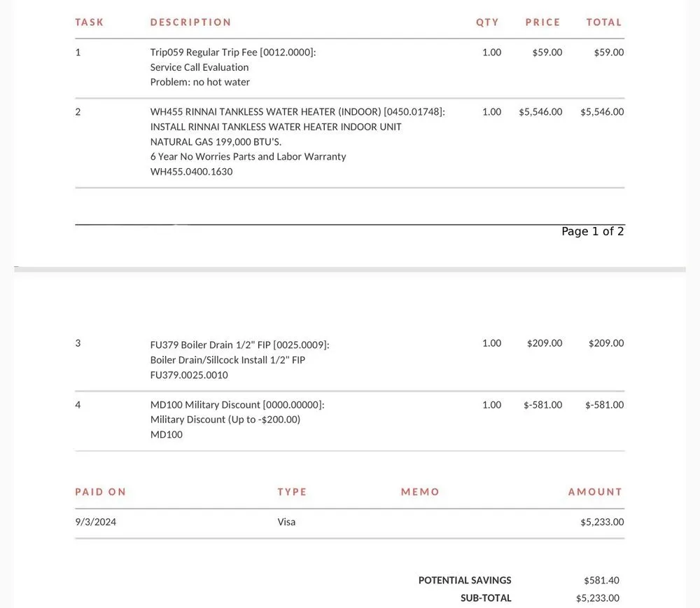Click the TOTAL column header

click(x=604, y=22)
